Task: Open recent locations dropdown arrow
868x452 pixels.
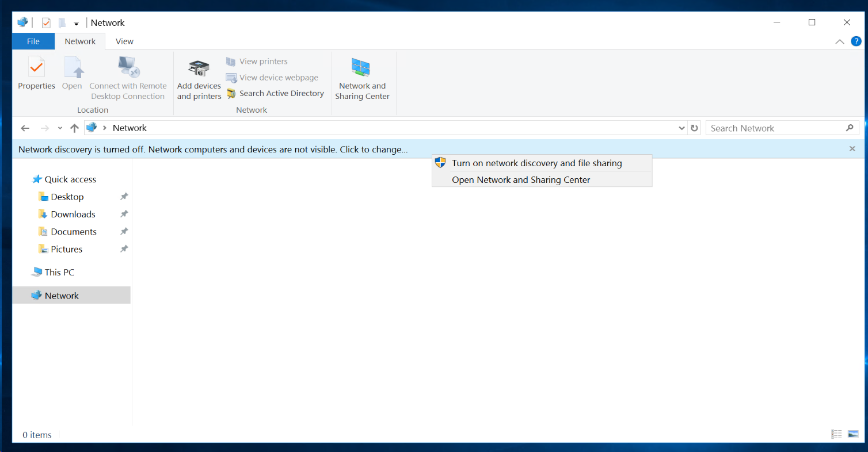Action: tap(60, 128)
